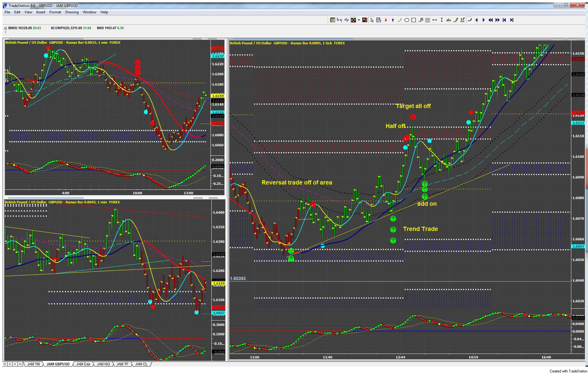Image resolution: width=588 pixels, height=373 pixels.
Task: Expand the chart type dropdown arrow
Action: point(359,20)
